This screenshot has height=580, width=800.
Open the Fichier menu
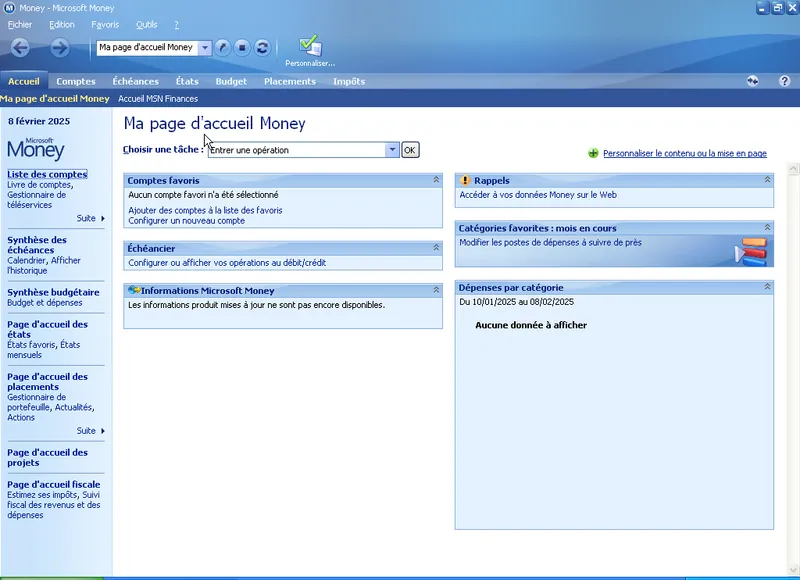20,24
